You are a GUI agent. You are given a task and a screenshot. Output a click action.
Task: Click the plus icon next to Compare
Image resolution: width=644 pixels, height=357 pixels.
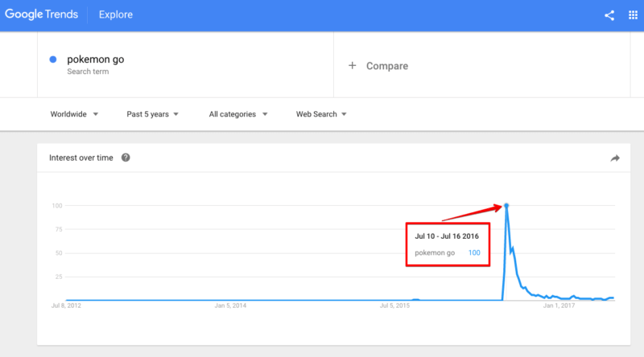(352, 66)
